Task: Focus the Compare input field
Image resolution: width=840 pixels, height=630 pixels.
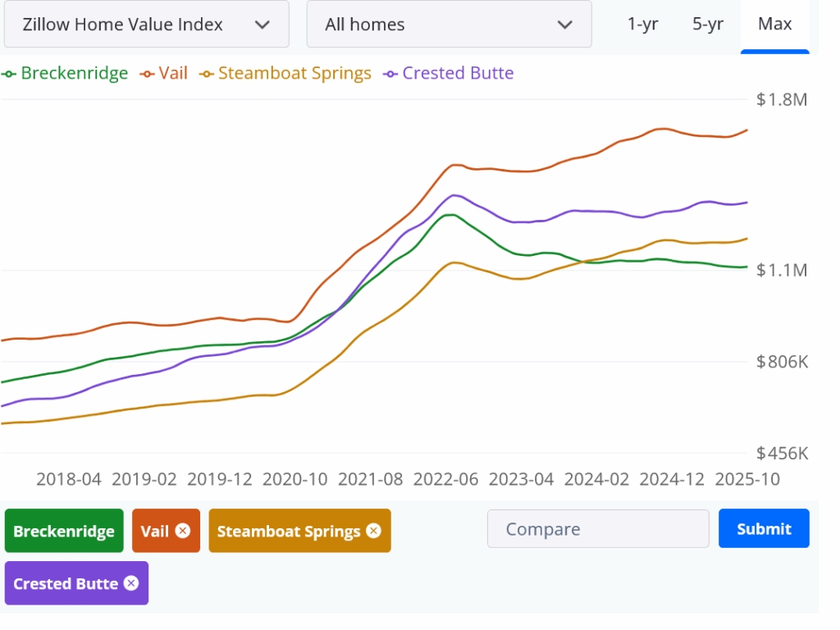Action: coord(598,529)
